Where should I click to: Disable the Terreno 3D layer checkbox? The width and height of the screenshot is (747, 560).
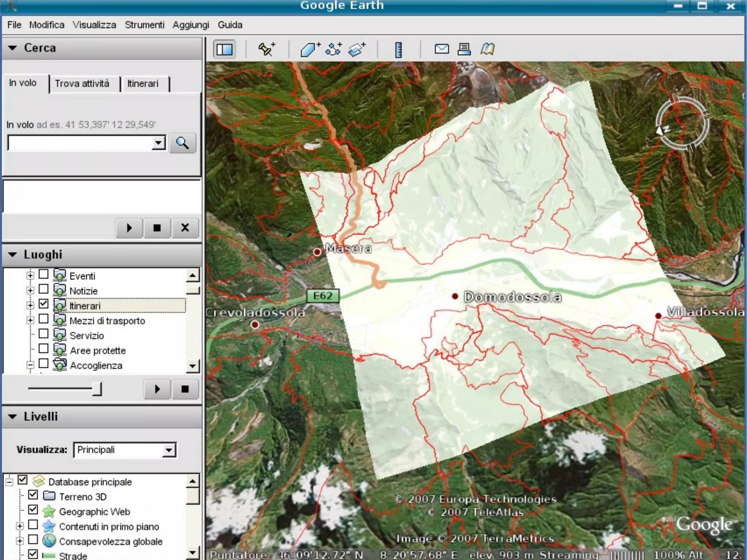point(33,495)
